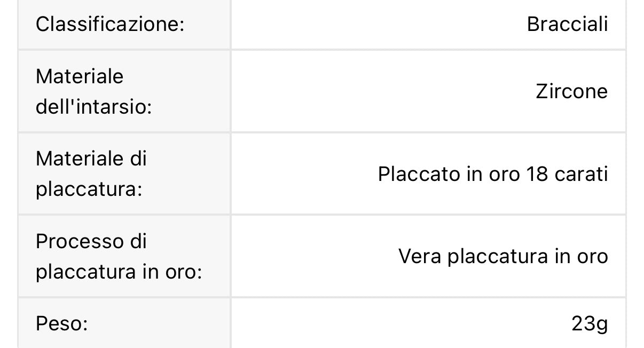Click the "Classificazione:" label cell
Viewport: 644px width, 348px height.
point(109,25)
